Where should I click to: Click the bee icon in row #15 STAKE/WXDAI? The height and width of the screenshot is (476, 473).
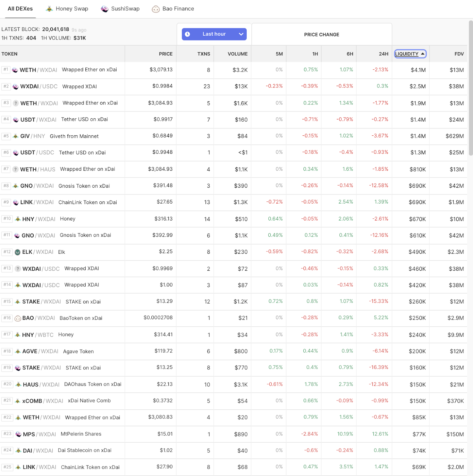[x=18, y=302]
